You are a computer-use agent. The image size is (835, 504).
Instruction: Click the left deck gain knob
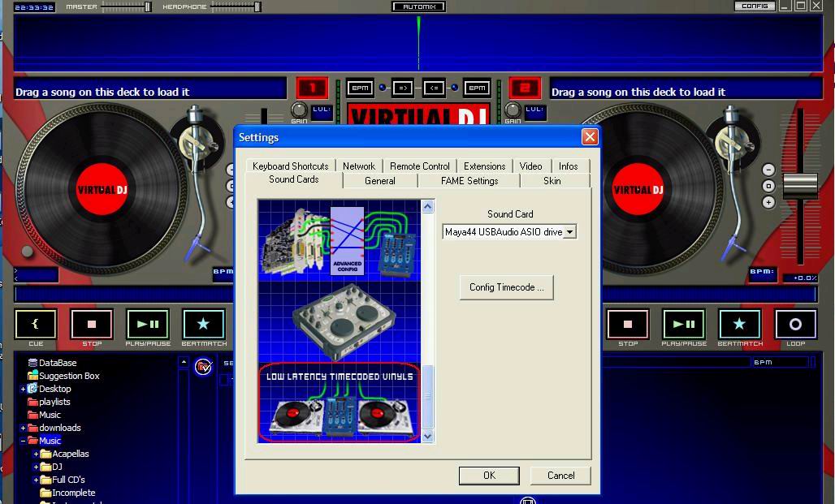pyautogui.click(x=299, y=110)
